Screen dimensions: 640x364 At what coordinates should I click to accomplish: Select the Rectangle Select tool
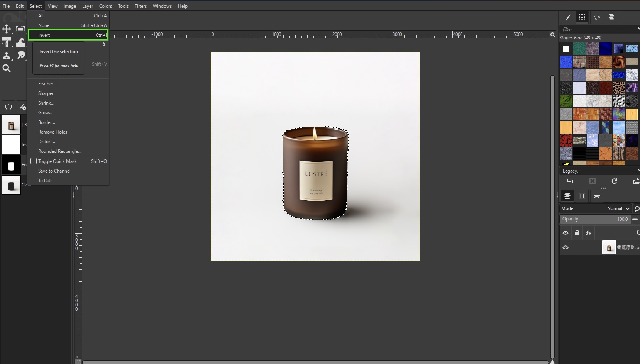pos(20,29)
